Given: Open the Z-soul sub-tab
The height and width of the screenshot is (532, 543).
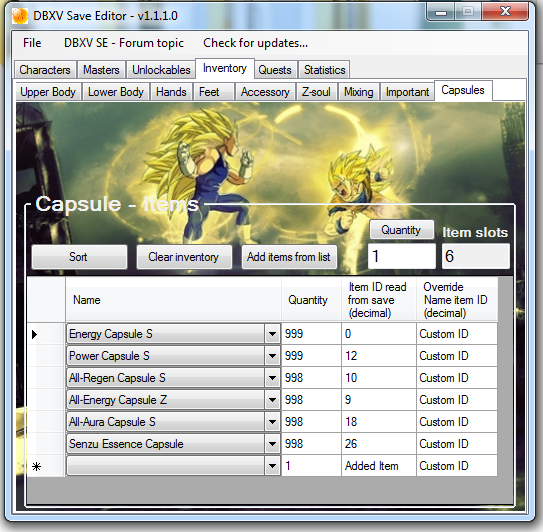Looking at the screenshot, I should (x=316, y=92).
